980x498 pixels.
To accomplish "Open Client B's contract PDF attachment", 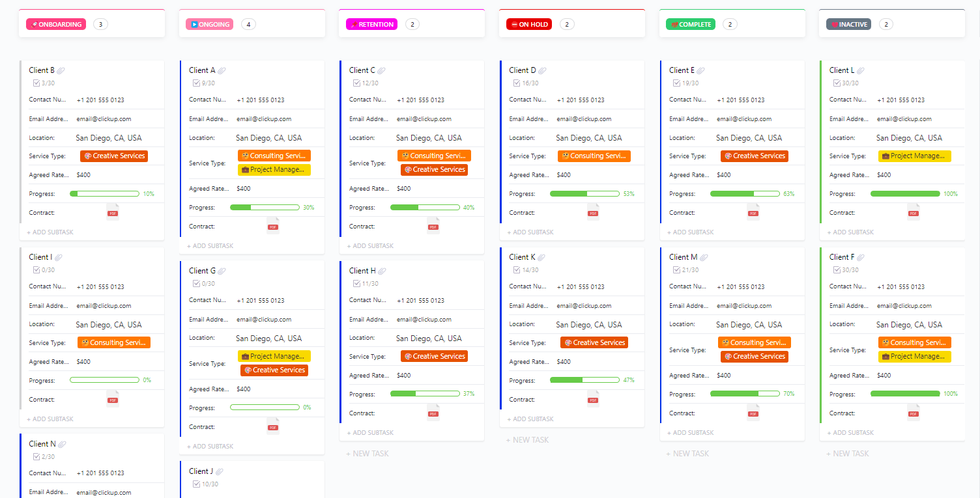I will pyautogui.click(x=112, y=212).
